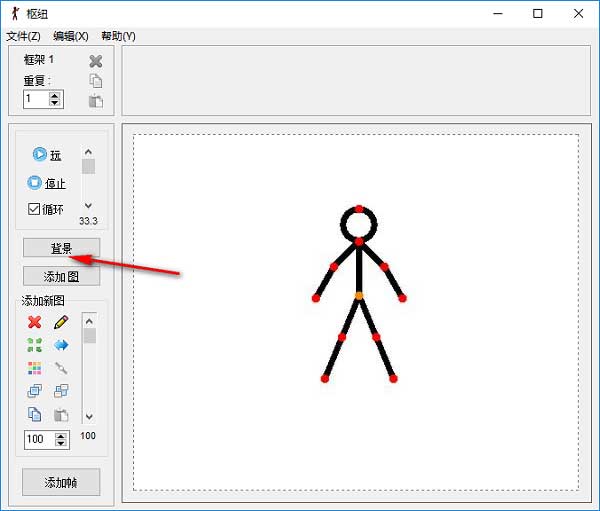Click the figure scale scrollbar thumb
Screen dimensions: 600x511
(90, 336)
